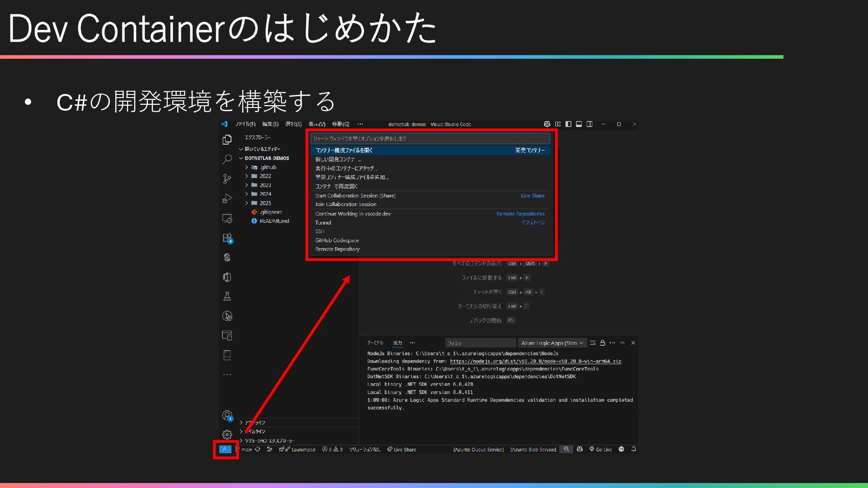The image size is (868, 488).
Task: Open the ファイル(F) menu
Action: pos(245,124)
